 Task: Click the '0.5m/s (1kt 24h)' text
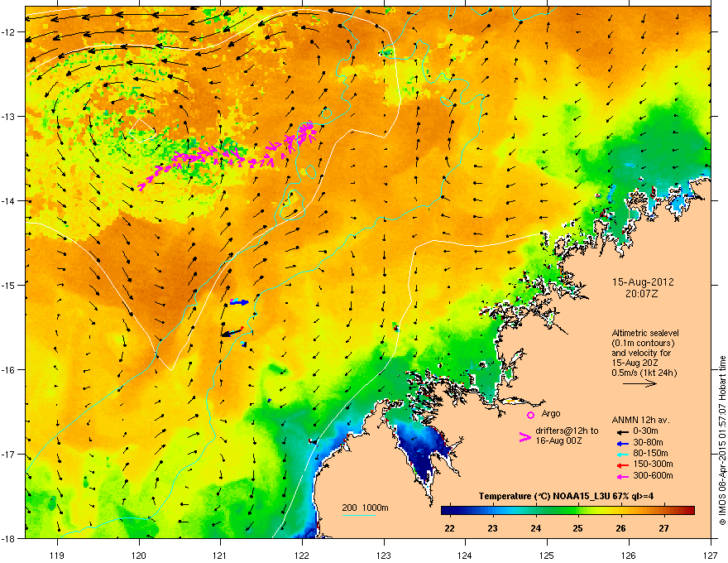(x=644, y=373)
